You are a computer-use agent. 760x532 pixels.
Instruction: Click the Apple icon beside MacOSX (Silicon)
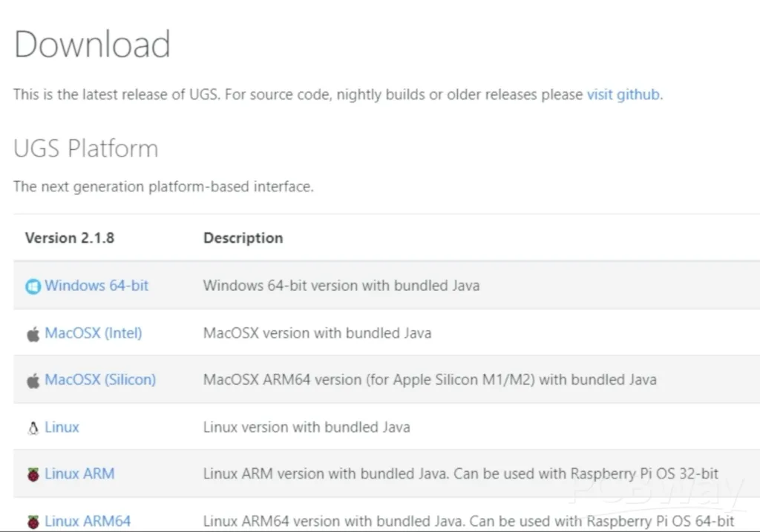click(33, 381)
